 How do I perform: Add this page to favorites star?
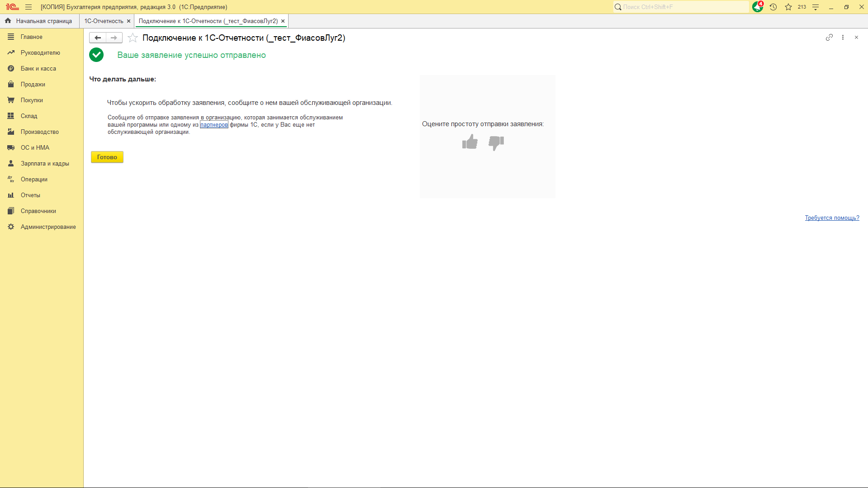(133, 38)
